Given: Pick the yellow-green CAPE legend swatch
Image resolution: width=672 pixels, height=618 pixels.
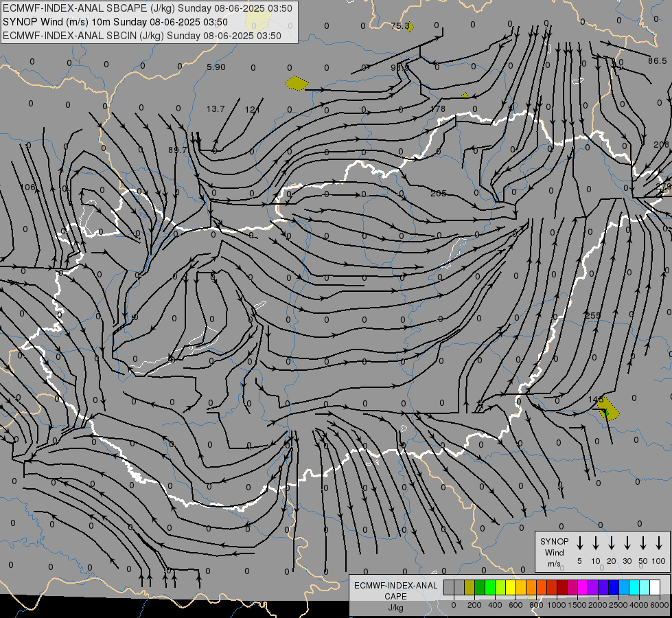Looking at the screenshot, I should tap(500, 587).
